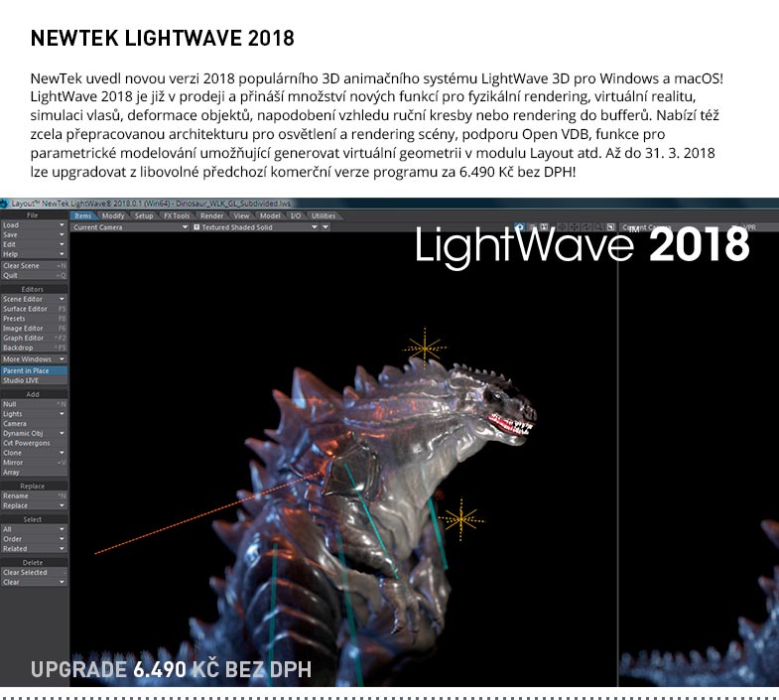Open the small extra viewport options arrow
Viewport: 779px width, 700px height.
(x=325, y=227)
